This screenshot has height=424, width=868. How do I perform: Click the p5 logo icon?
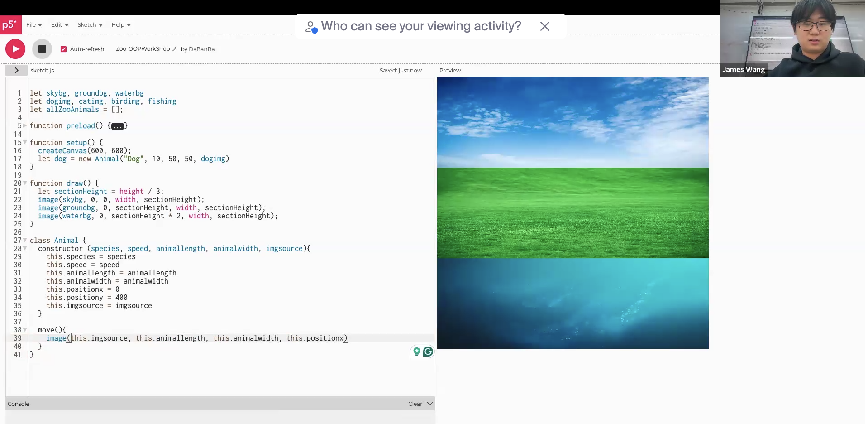point(10,25)
